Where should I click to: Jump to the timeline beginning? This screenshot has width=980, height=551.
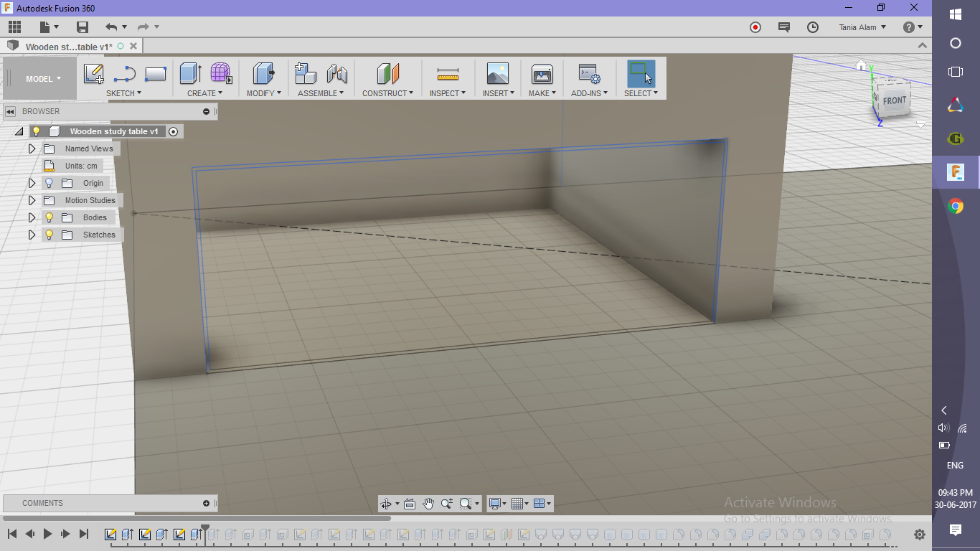pos(12,534)
